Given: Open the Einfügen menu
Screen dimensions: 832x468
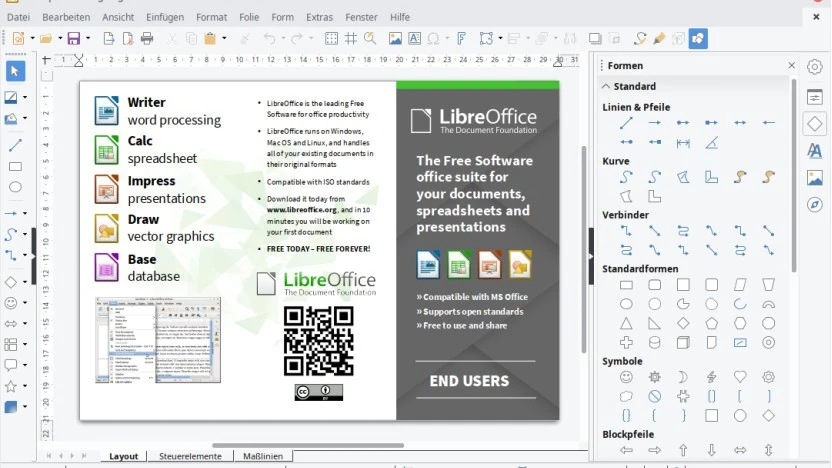Looking at the screenshot, I should (x=164, y=17).
